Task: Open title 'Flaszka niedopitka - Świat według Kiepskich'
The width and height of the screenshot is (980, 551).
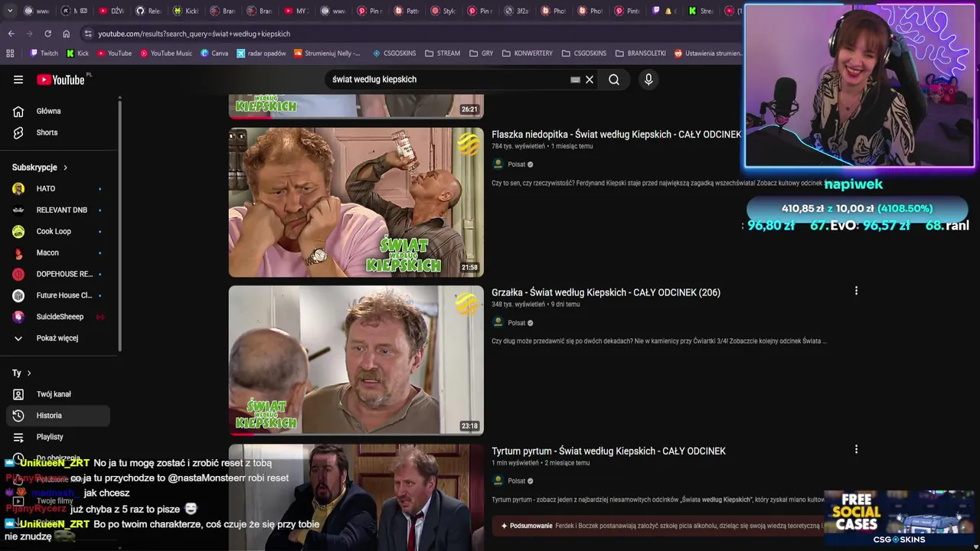Action: tap(616, 135)
